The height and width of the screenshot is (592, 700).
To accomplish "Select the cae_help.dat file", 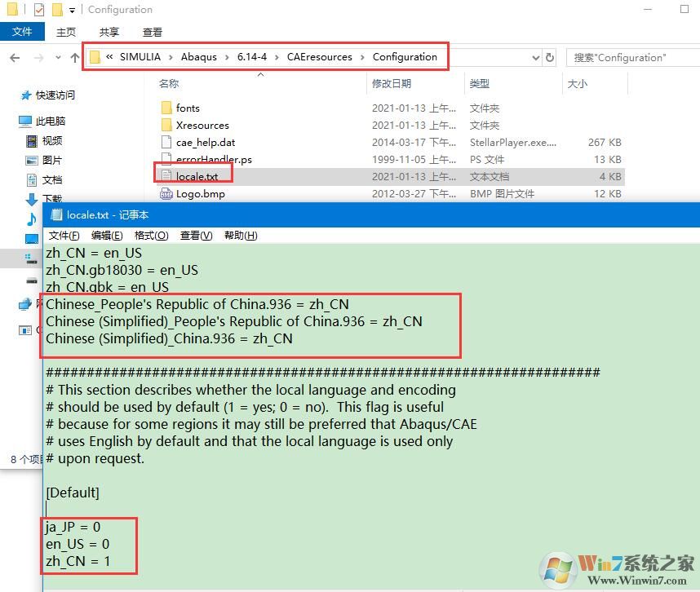I will pos(205,143).
